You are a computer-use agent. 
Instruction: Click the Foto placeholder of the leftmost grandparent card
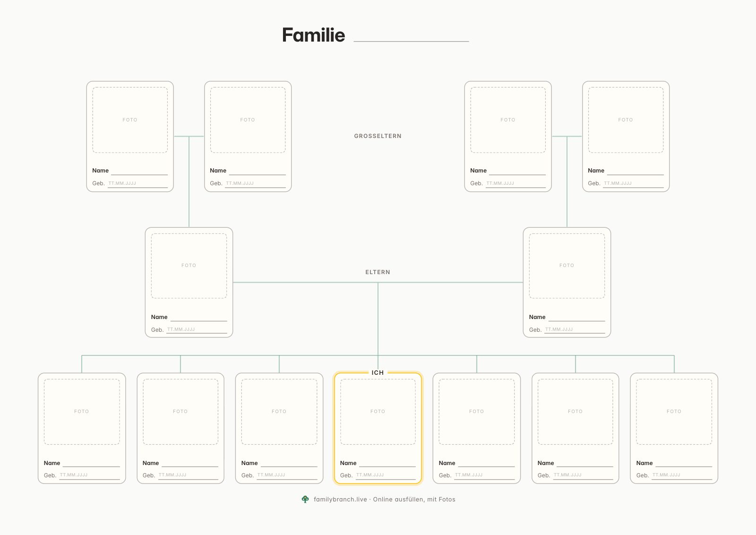(130, 120)
